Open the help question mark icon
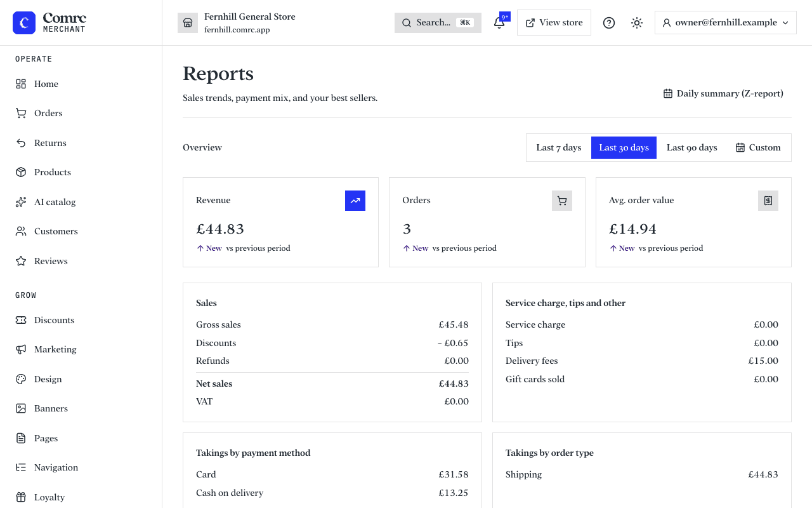The width and height of the screenshot is (812, 508). point(609,23)
